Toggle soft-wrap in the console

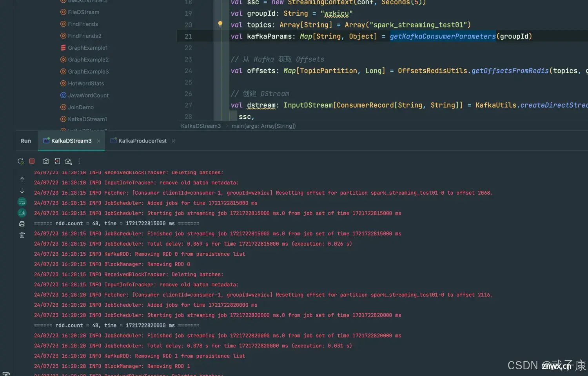tap(22, 202)
